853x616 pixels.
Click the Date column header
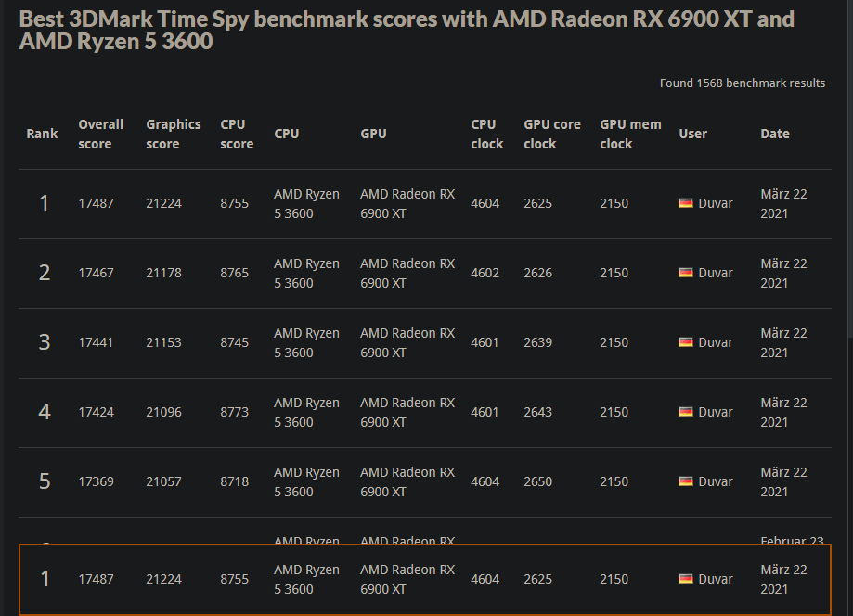775,134
